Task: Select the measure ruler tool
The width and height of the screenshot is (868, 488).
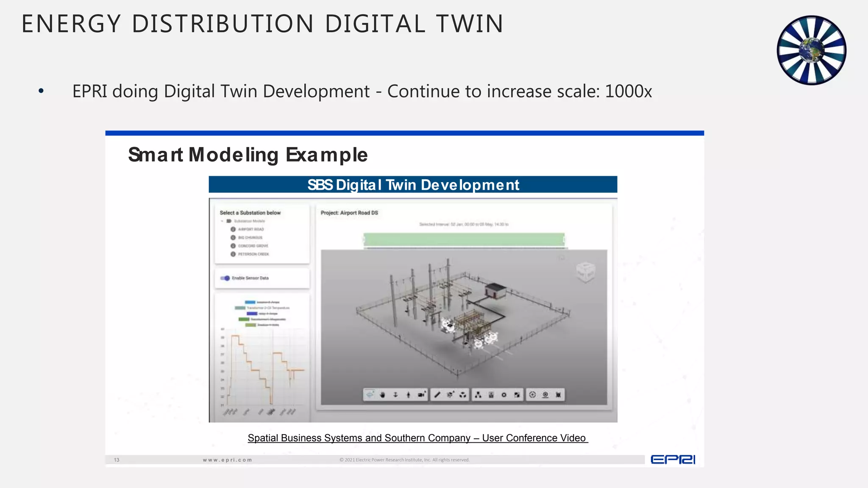Action: [x=437, y=395]
